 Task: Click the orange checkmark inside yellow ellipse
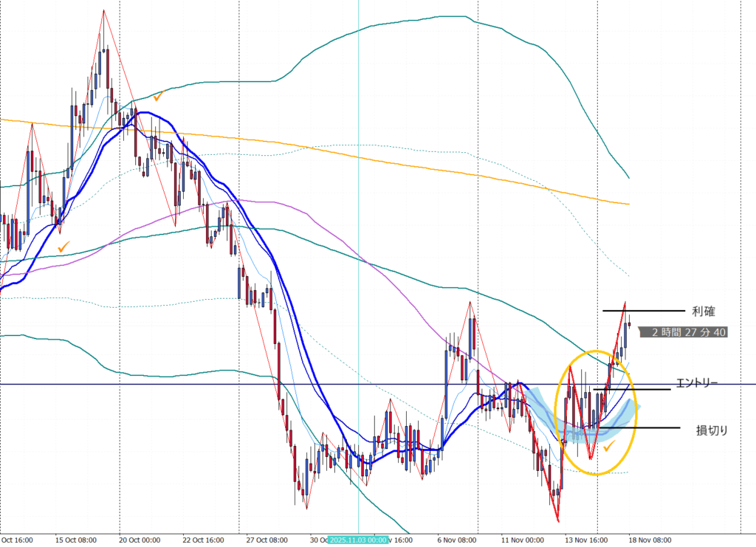point(609,447)
